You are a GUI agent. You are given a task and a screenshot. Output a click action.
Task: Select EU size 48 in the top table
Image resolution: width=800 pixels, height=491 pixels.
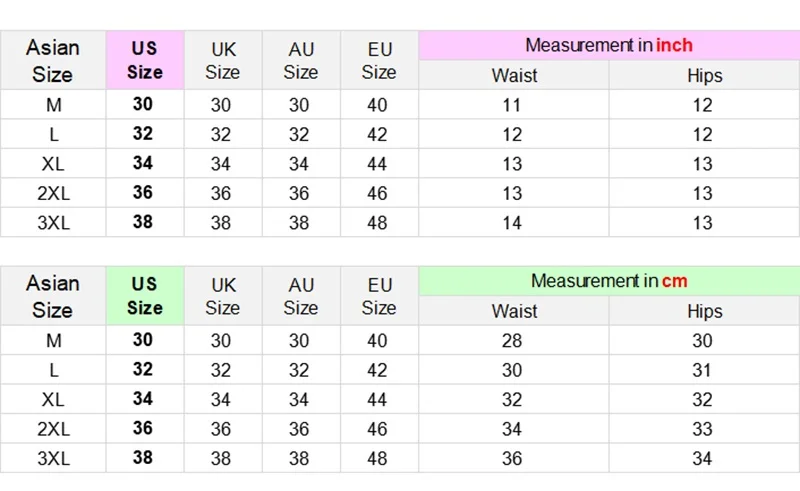(377, 223)
